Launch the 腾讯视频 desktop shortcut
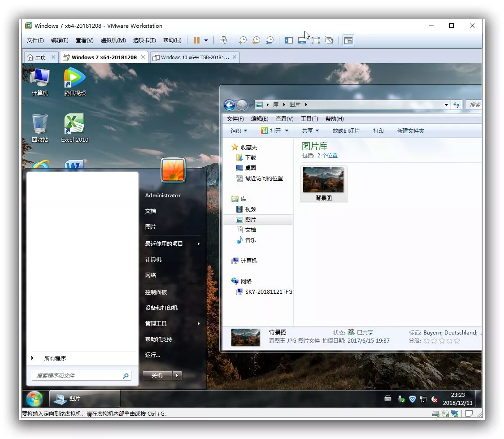The height and width of the screenshot is (439, 504). (x=74, y=82)
